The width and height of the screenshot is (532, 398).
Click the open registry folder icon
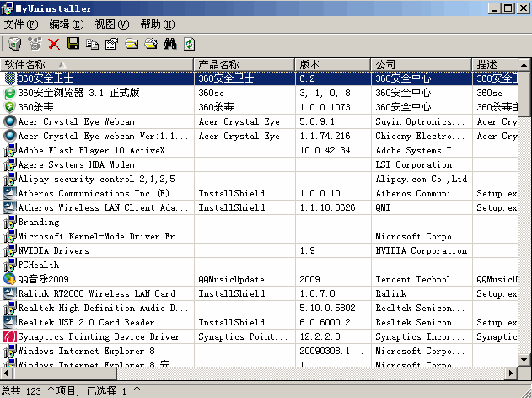click(151, 44)
